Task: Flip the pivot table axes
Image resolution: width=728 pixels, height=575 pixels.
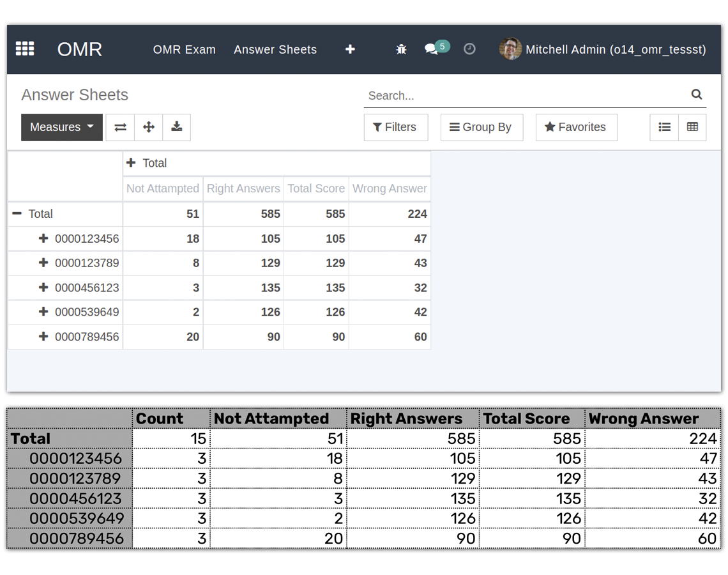Action: tap(120, 127)
